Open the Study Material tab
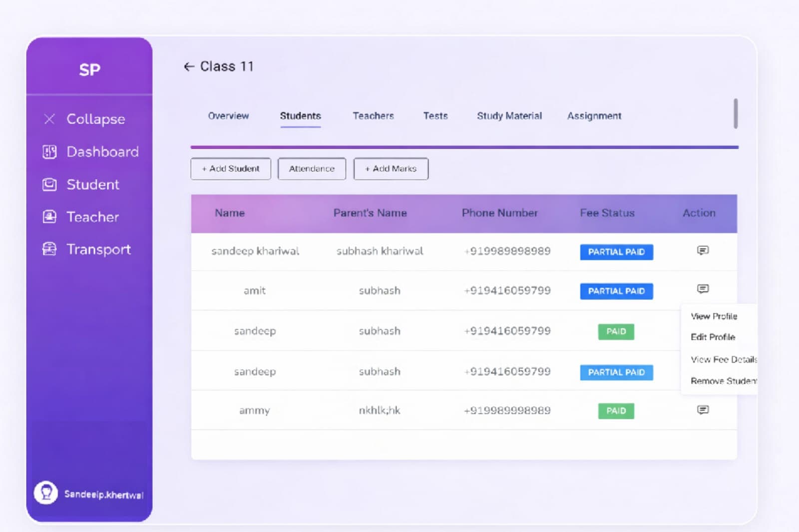Image resolution: width=799 pixels, height=532 pixels. point(509,116)
